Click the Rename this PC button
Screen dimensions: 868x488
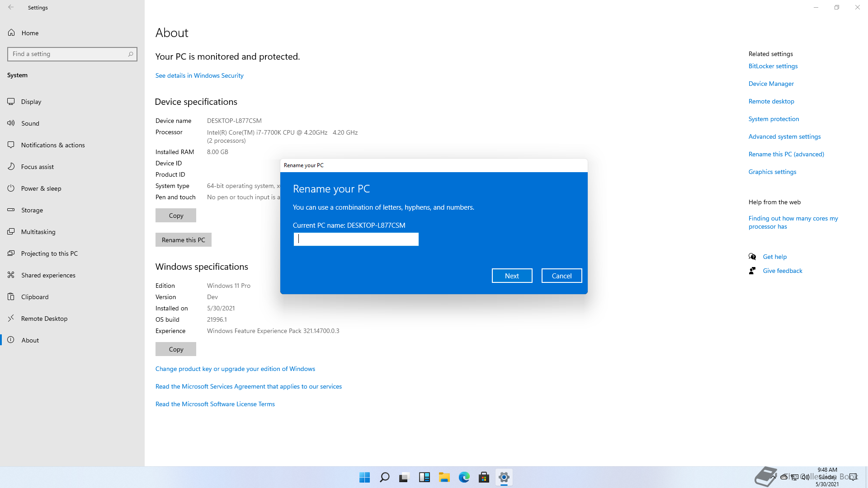coord(184,240)
